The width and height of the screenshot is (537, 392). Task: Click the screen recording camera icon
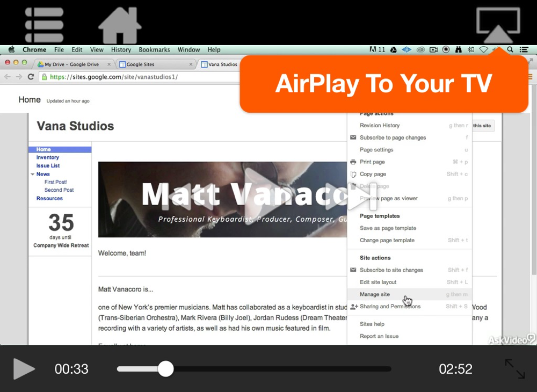(x=433, y=49)
